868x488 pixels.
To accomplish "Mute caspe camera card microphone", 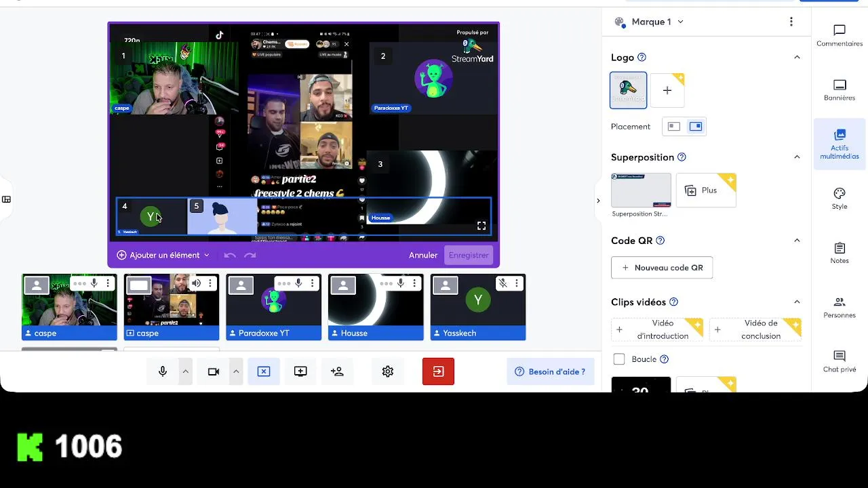I will tap(94, 283).
